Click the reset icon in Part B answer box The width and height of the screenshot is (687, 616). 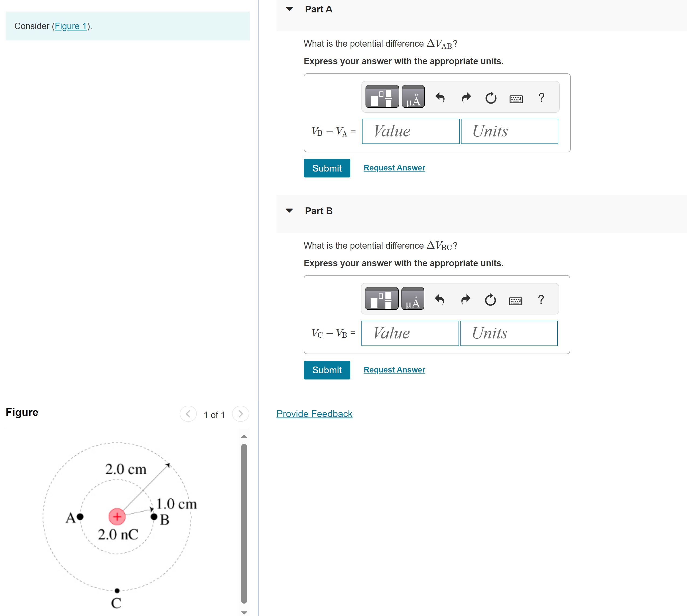pos(490,300)
